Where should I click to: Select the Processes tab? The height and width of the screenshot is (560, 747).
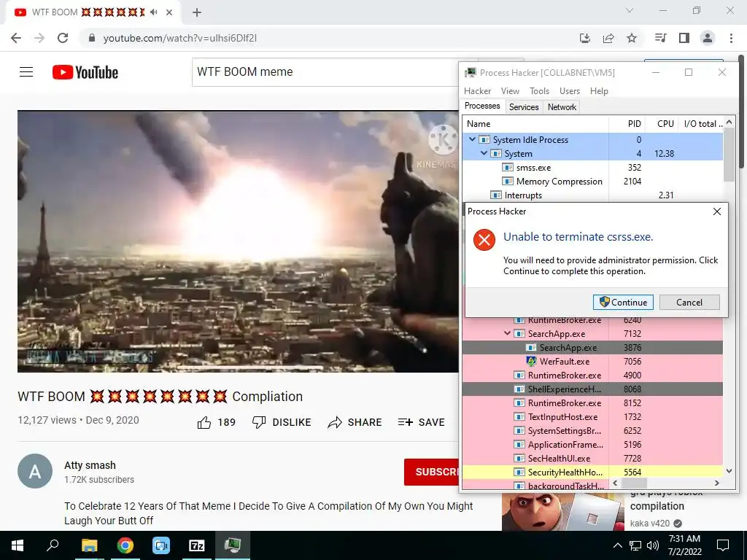click(x=482, y=106)
